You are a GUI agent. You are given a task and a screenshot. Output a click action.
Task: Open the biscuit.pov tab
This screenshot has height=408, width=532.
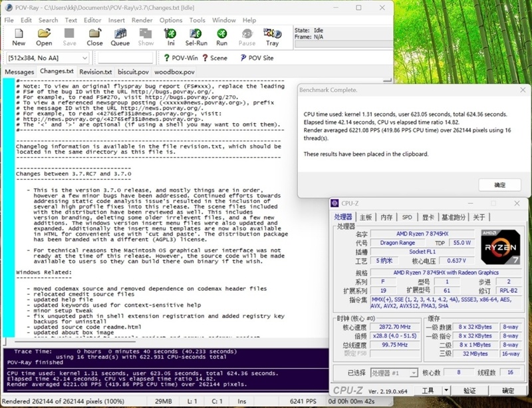[134, 72]
